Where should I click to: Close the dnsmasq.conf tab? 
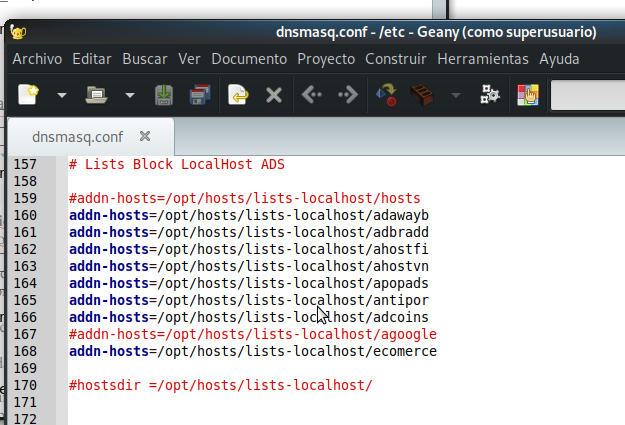pyautogui.click(x=145, y=136)
